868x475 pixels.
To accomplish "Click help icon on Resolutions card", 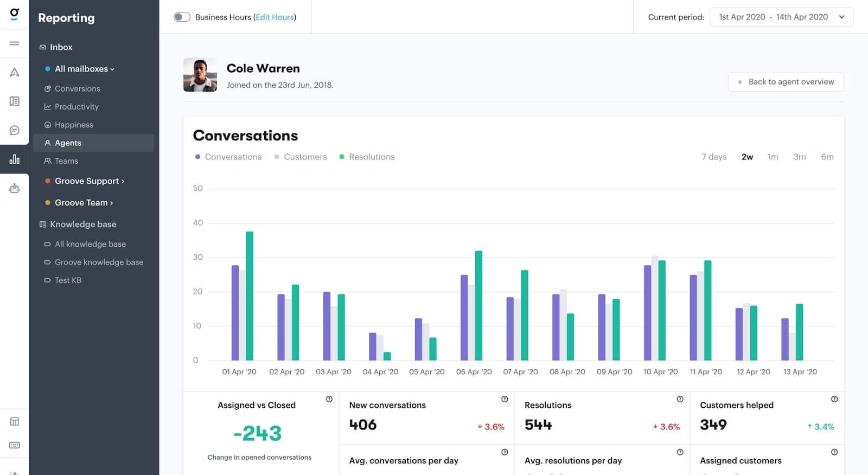I will click(x=680, y=399).
